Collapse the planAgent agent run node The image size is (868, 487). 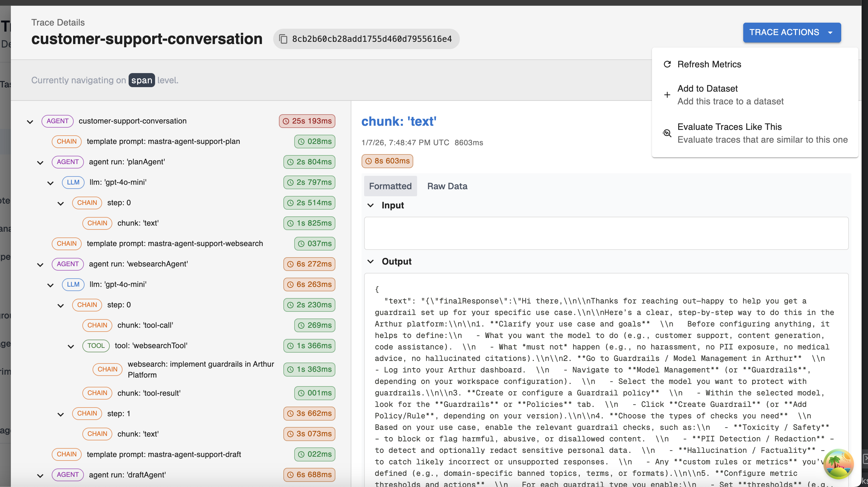coord(40,162)
